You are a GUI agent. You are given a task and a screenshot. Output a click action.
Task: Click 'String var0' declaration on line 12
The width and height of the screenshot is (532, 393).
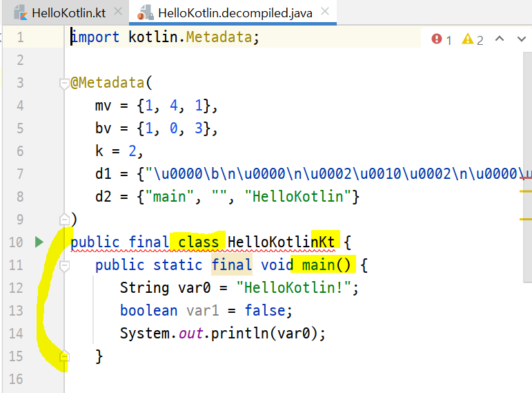165,288
